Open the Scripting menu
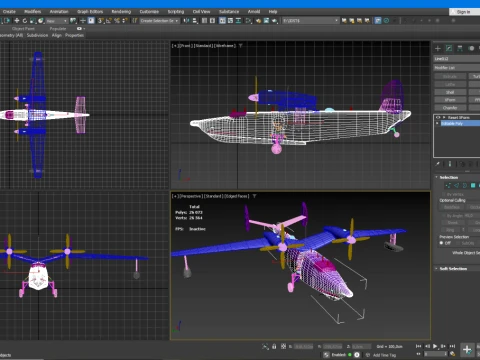Image resolution: width=480 pixels, height=360 pixels. coord(176,12)
